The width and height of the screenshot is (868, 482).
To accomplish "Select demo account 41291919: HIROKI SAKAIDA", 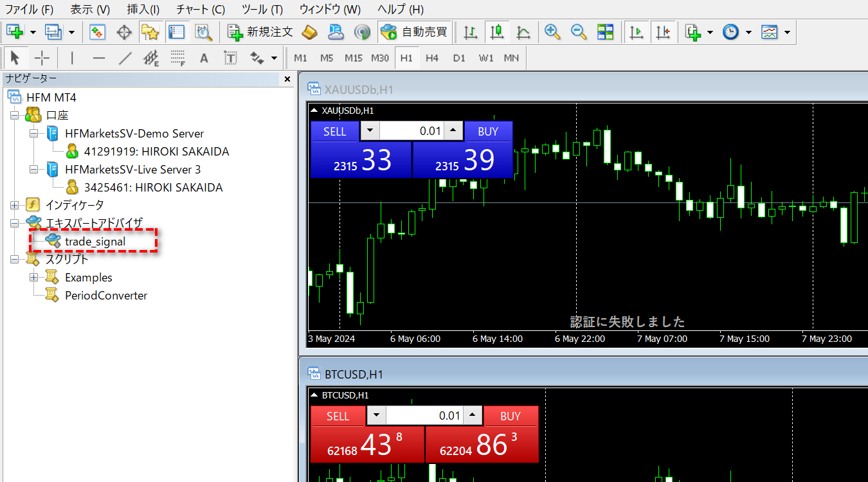I will (x=156, y=152).
